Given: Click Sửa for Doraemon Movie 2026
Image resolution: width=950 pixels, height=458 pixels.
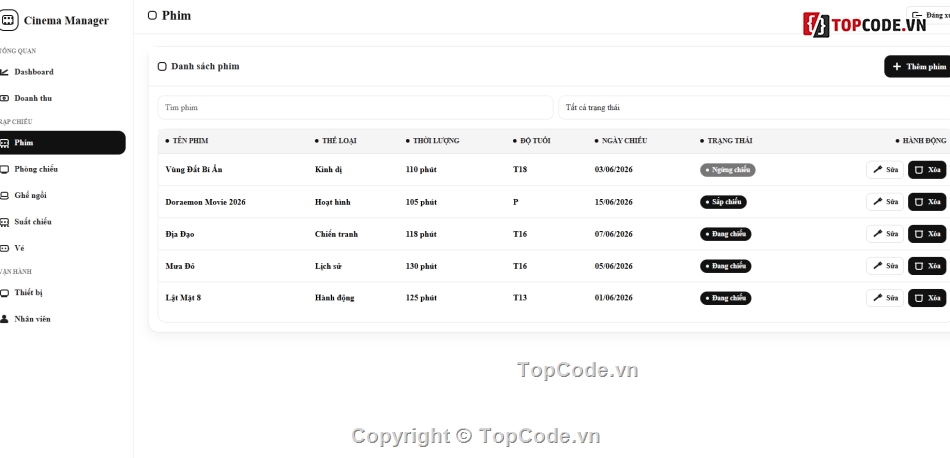Looking at the screenshot, I should [885, 202].
